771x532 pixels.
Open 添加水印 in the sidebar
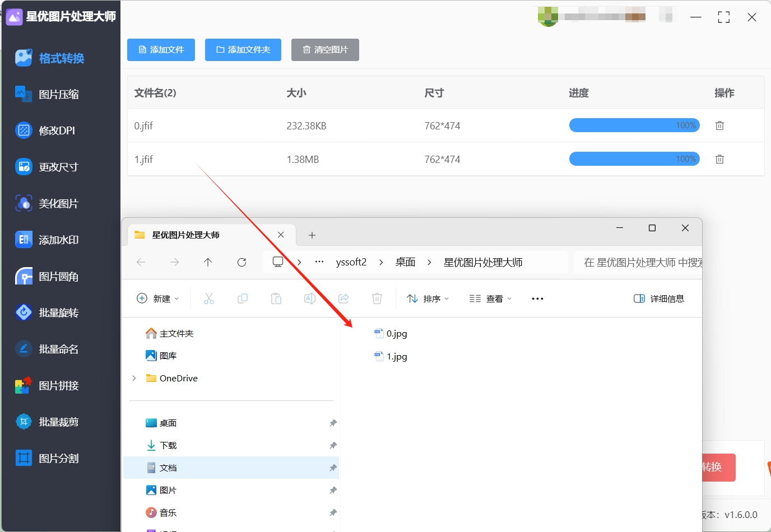(47, 240)
